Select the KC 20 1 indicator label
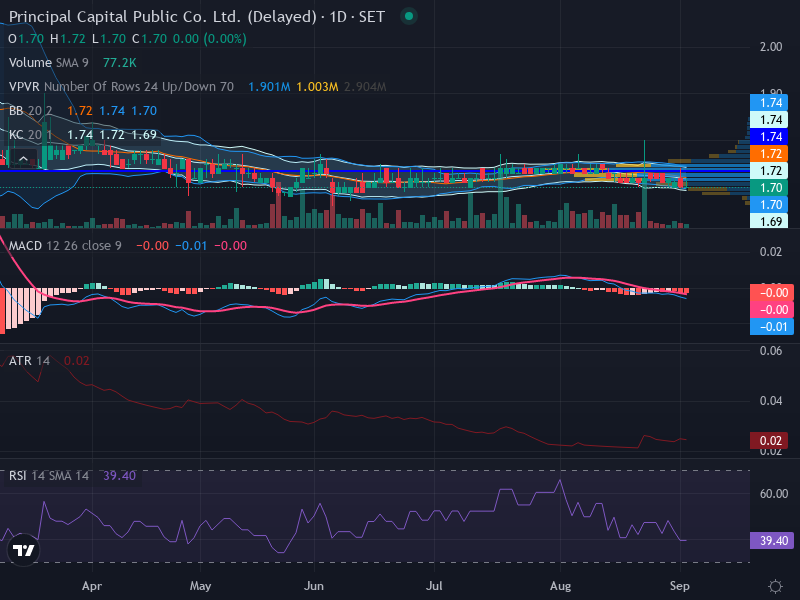The width and height of the screenshot is (800, 600). pyautogui.click(x=31, y=135)
